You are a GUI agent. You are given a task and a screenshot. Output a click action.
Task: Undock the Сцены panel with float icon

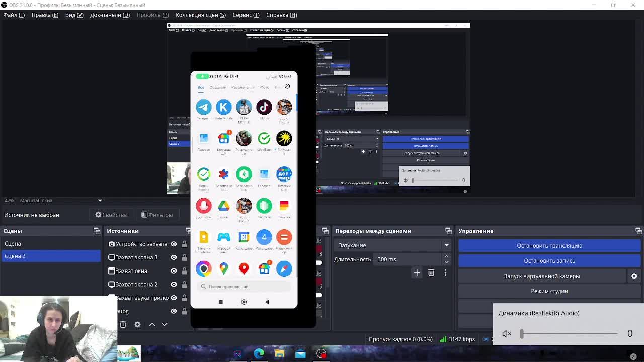pyautogui.click(x=97, y=231)
